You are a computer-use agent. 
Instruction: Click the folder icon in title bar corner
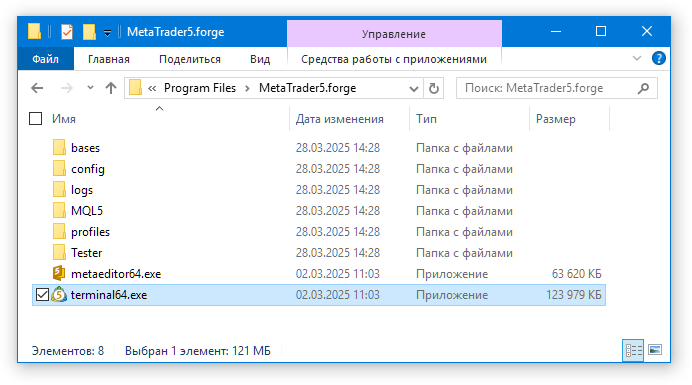point(34,32)
